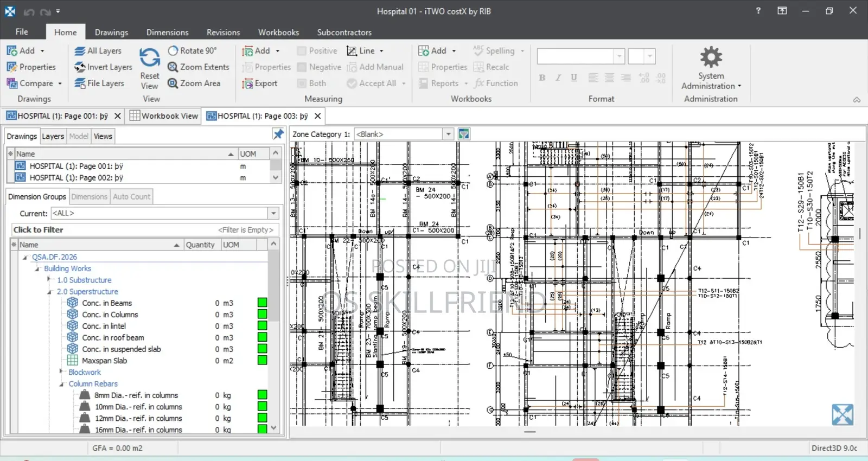This screenshot has height=461, width=868.
Task: Center align text in Format group
Action: coord(610,78)
